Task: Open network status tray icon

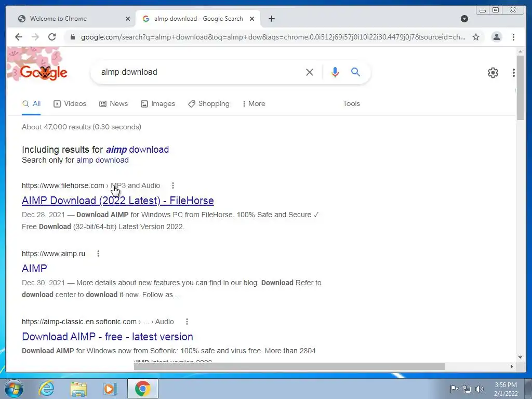Action: tap(467, 389)
